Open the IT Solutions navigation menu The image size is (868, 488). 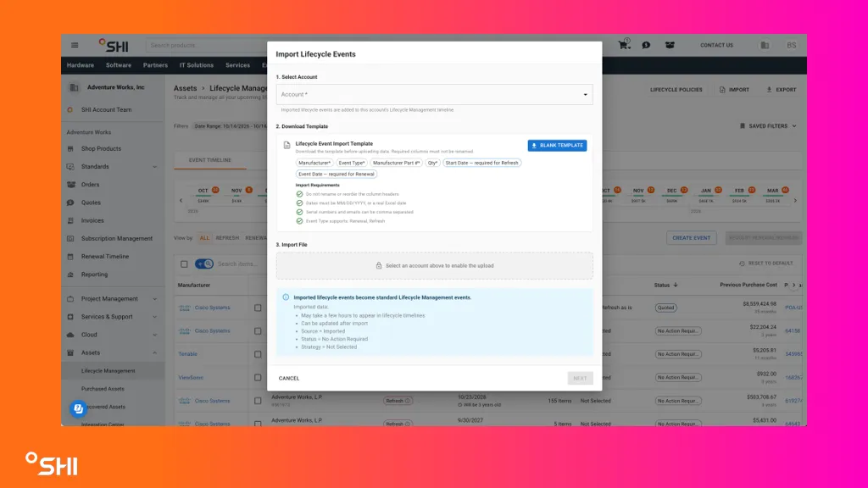click(x=197, y=65)
